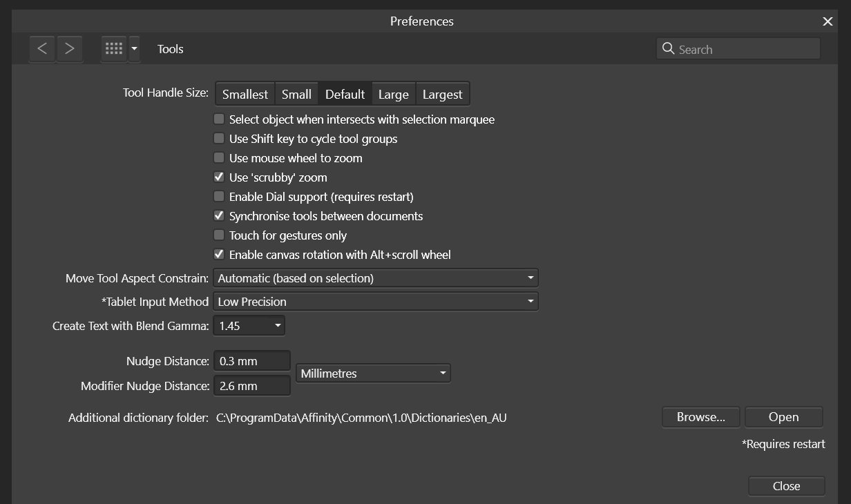Disable 'scrubby' zoom checkbox

(x=219, y=177)
